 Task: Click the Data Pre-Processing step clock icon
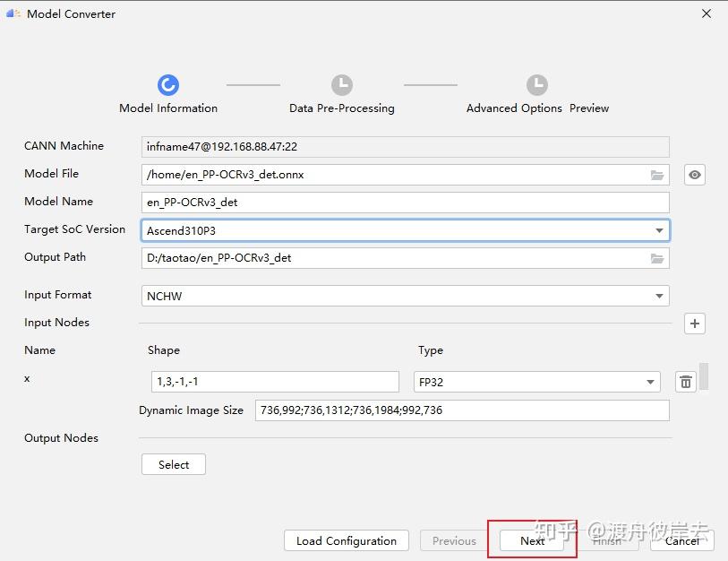pyautogui.click(x=342, y=85)
